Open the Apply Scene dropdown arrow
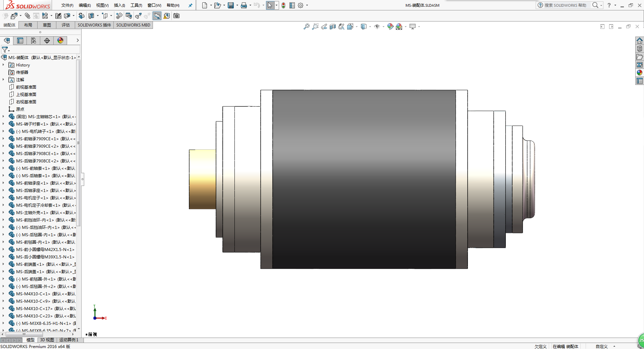The height and width of the screenshot is (349, 644). [406, 27]
